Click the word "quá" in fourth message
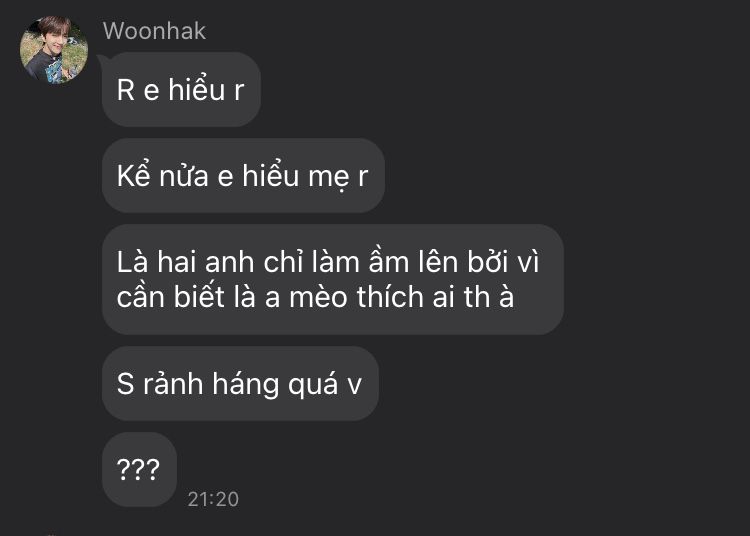The image size is (750, 536). (x=313, y=385)
